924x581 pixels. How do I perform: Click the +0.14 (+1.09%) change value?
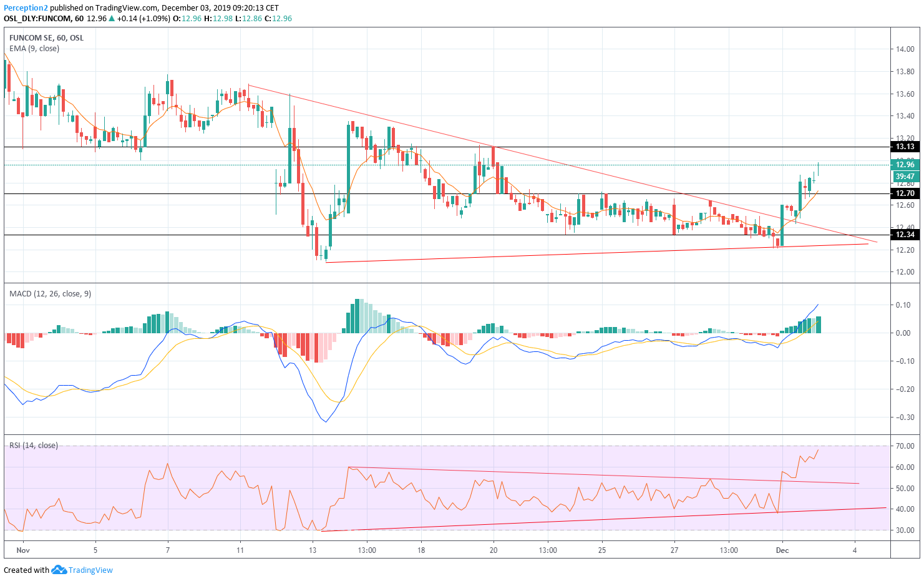pos(143,19)
